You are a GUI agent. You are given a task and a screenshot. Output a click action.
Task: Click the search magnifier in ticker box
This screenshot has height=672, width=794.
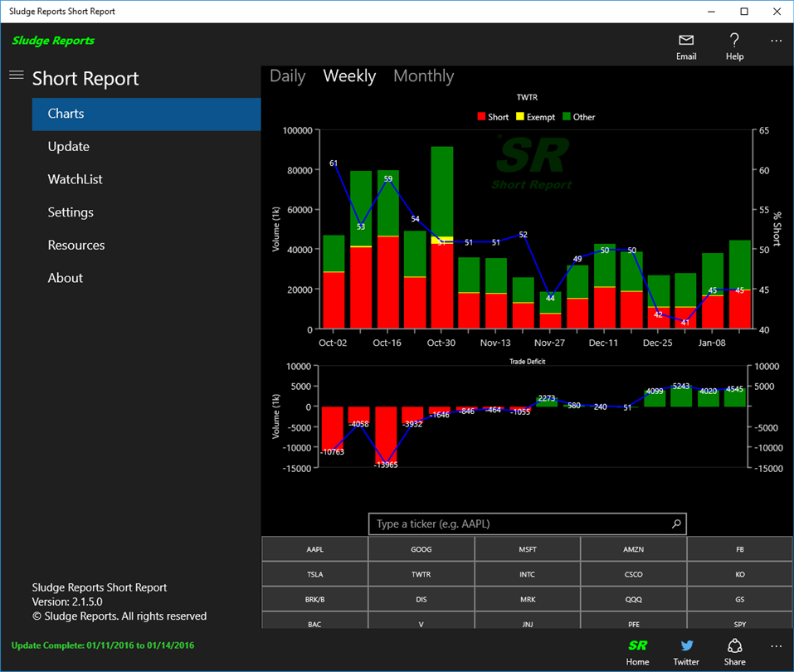[x=676, y=523]
